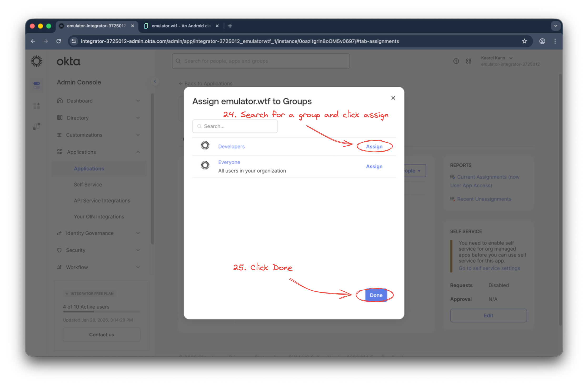Image resolution: width=588 pixels, height=388 pixels.
Task: Reload the page in browser
Action: 58,41
